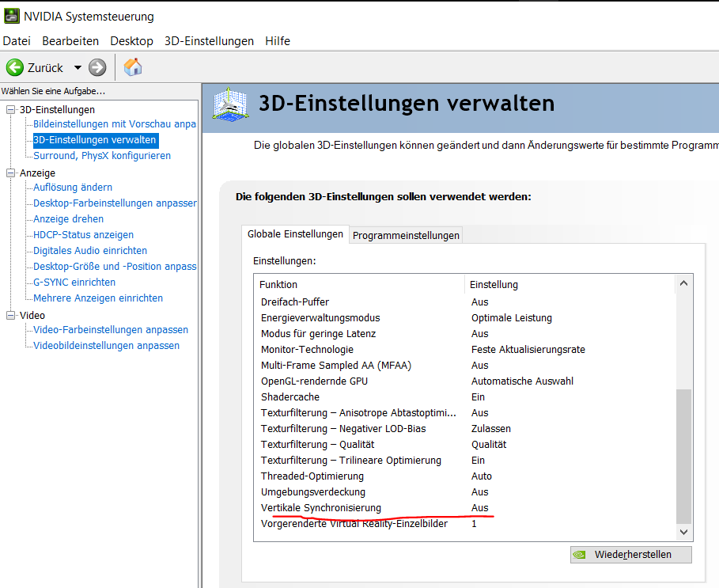Select 3D-Einstellungen verwalten in the tree
Viewport: 719px width, 588px height.
pos(96,140)
